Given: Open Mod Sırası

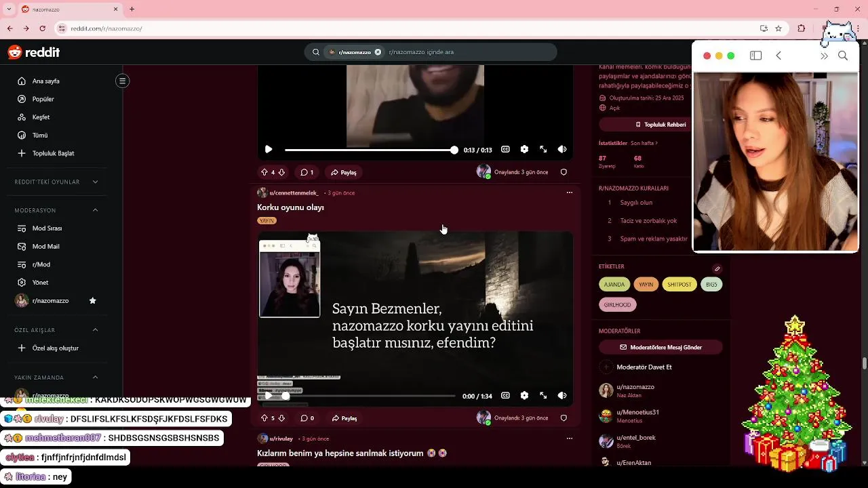Looking at the screenshot, I should (47, 228).
